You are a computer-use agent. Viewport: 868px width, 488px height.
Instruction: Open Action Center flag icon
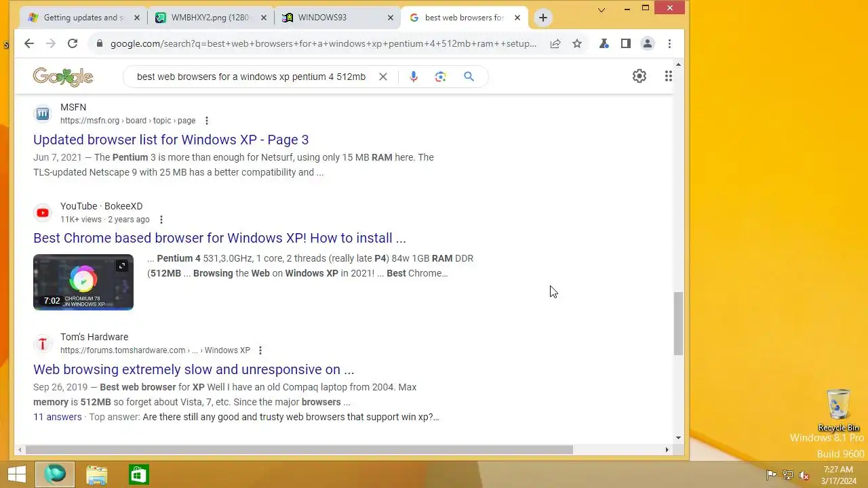[x=771, y=475]
